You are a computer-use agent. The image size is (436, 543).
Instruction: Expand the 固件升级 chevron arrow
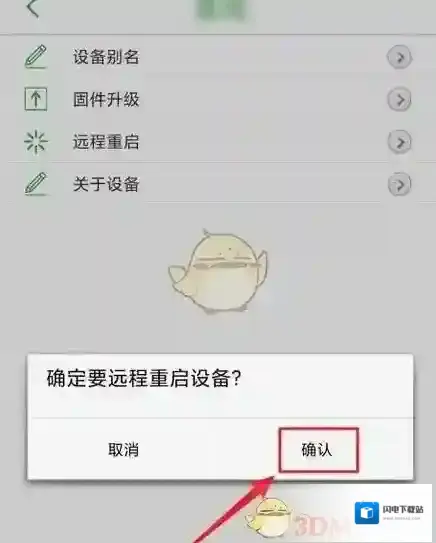[x=399, y=100]
